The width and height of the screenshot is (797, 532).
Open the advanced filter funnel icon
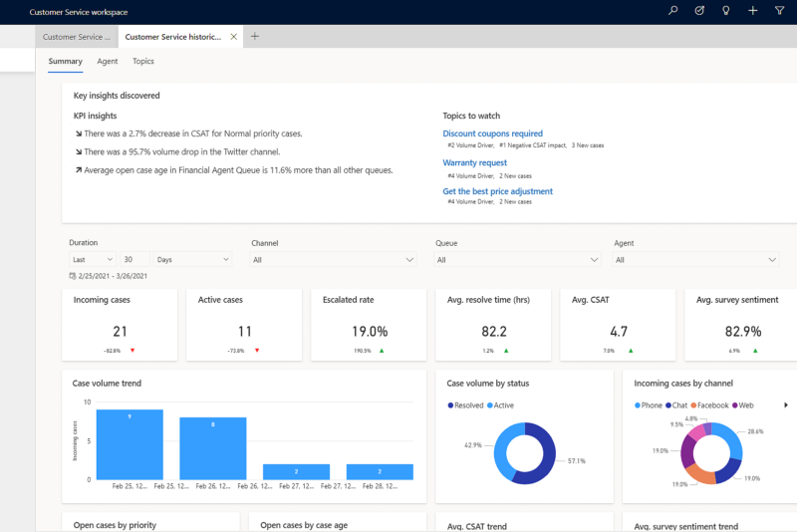pos(779,10)
